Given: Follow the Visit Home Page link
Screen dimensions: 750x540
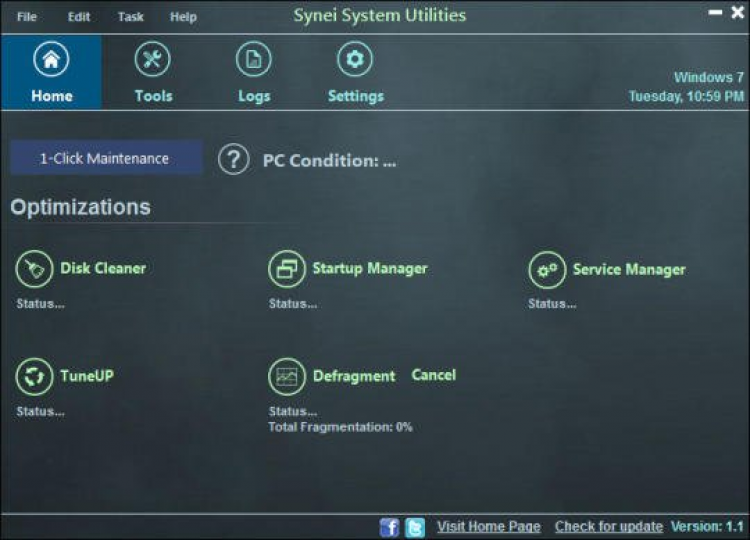Looking at the screenshot, I should click(x=488, y=527).
